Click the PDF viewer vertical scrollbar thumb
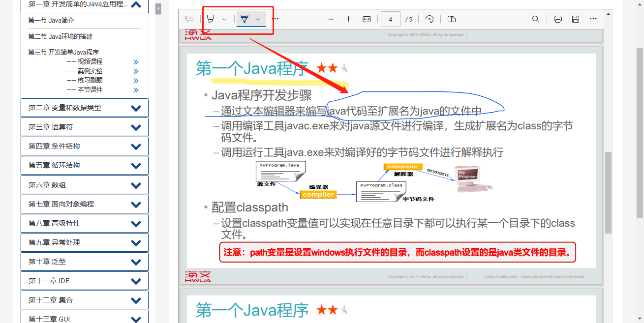Image resolution: width=644 pixels, height=323 pixels. click(609, 192)
